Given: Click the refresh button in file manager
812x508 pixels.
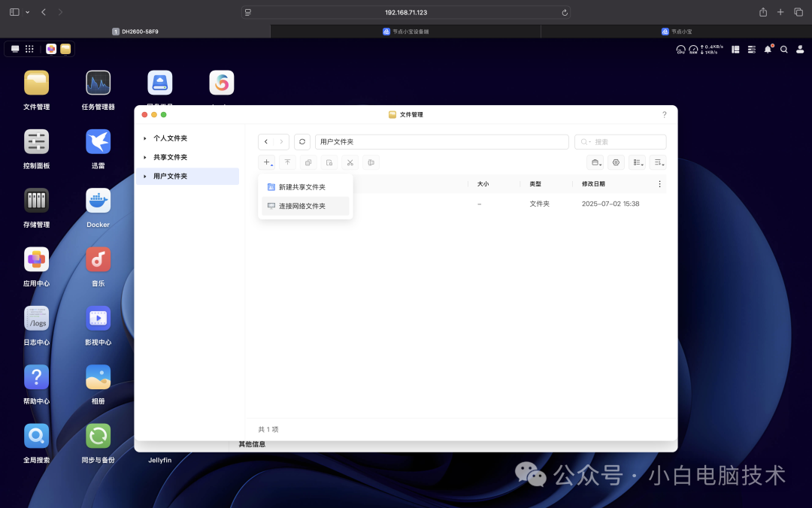Looking at the screenshot, I should click(x=302, y=142).
